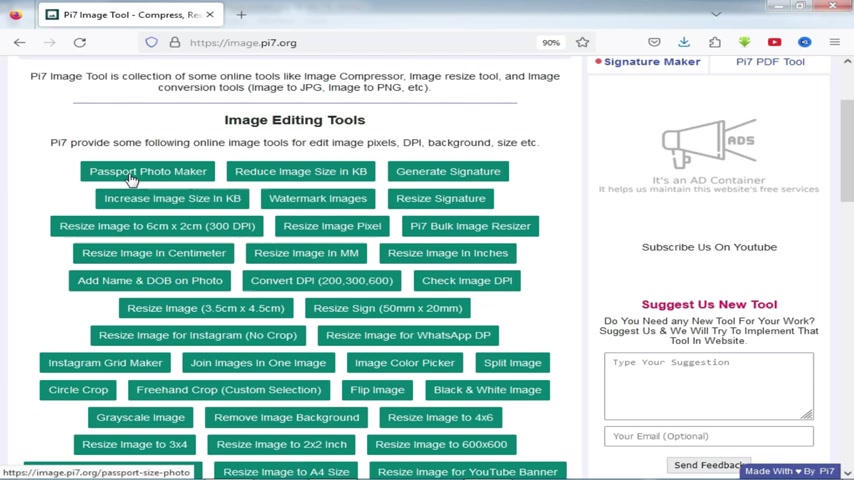Open the downloads arrow icon
854x480 pixels.
pos(684,42)
